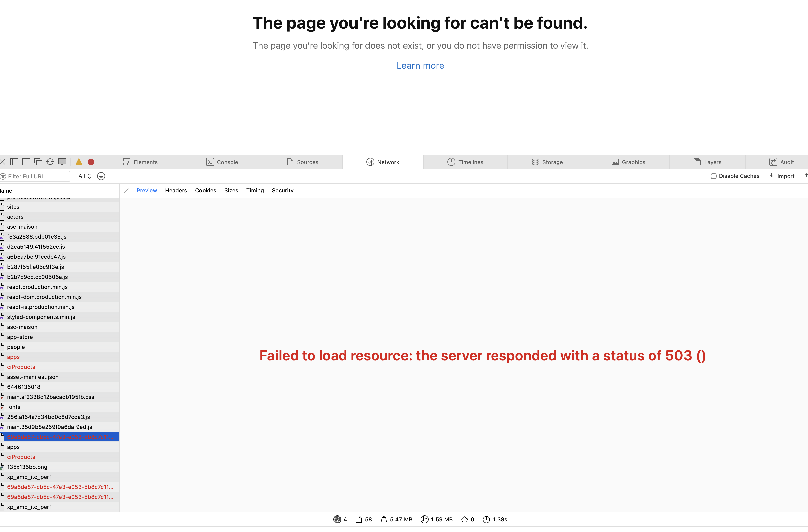This screenshot has height=532, width=808.
Task: Start element selection crosshair tool
Action: (50, 162)
